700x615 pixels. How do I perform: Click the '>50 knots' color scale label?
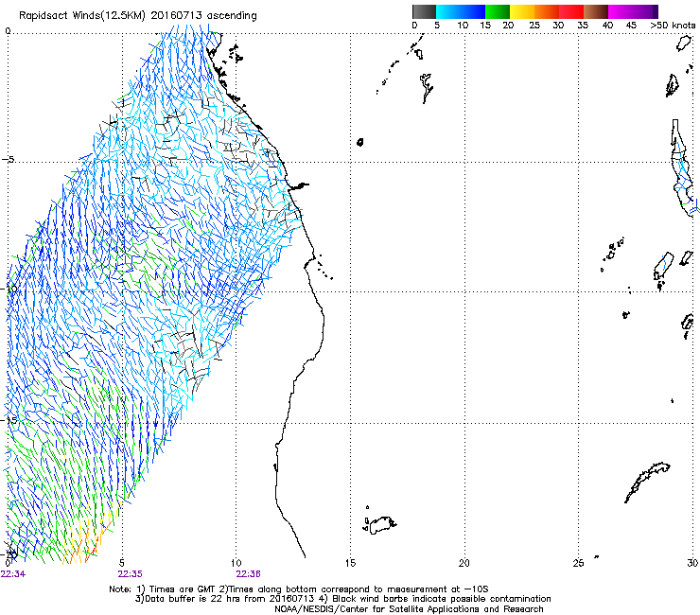coord(673,26)
